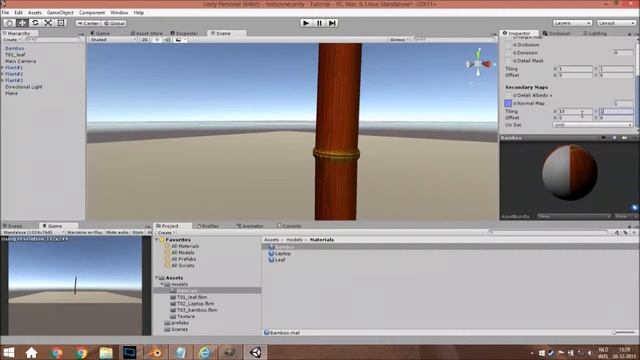
Task: Open the Component menu
Action: [x=92, y=13]
